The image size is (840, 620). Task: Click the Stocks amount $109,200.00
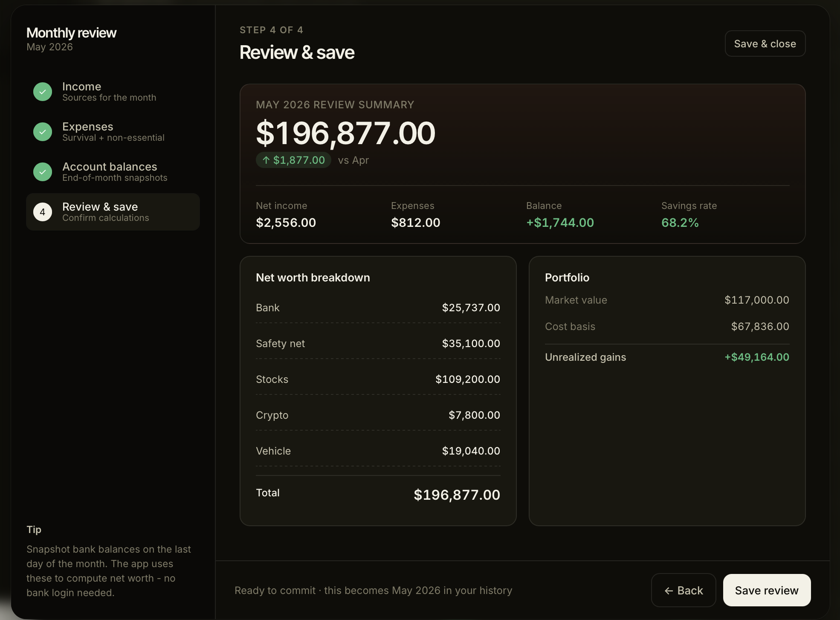tap(467, 379)
